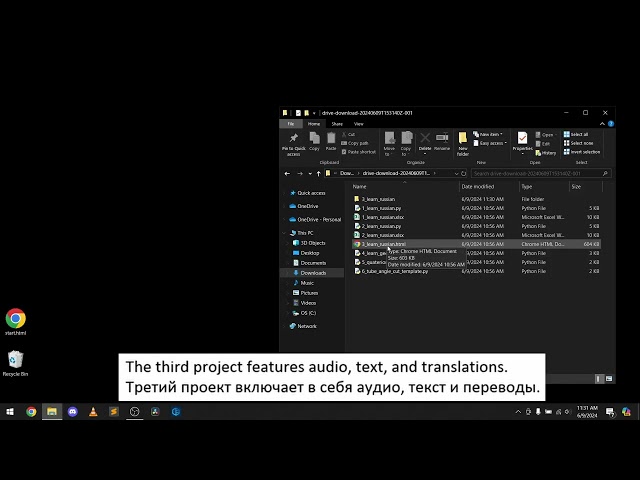Image resolution: width=640 pixels, height=480 pixels.
Task: Collapse the ribbon with the chevron
Action: (602, 124)
